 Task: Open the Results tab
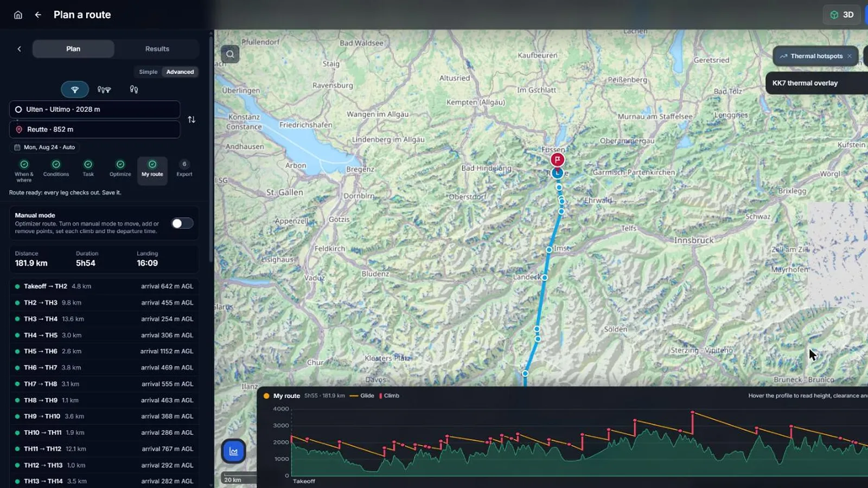coord(157,49)
